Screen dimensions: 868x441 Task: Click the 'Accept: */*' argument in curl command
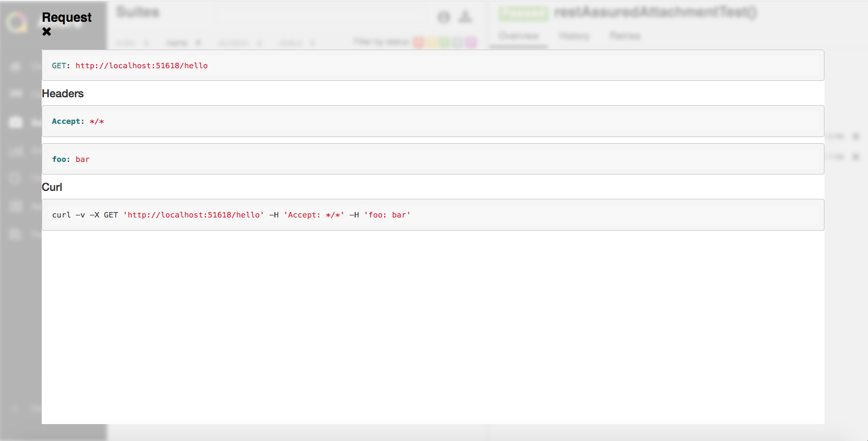click(314, 215)
